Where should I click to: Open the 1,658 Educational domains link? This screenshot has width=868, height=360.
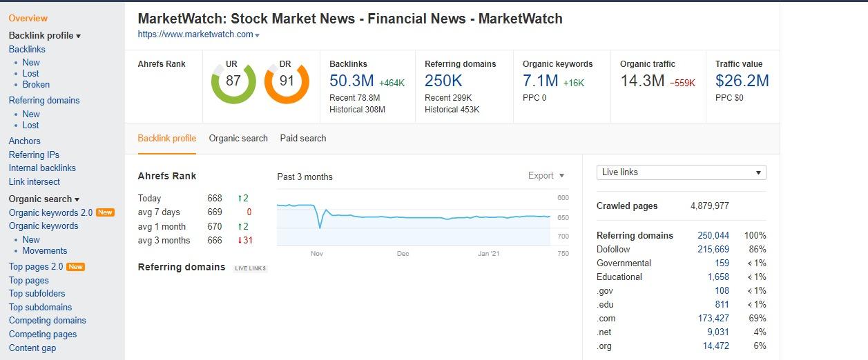[719, 277]
